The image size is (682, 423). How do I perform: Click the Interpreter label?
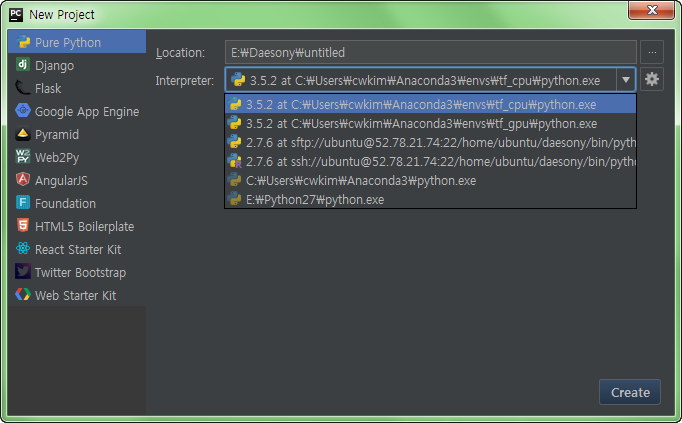(x=185, y=80)
